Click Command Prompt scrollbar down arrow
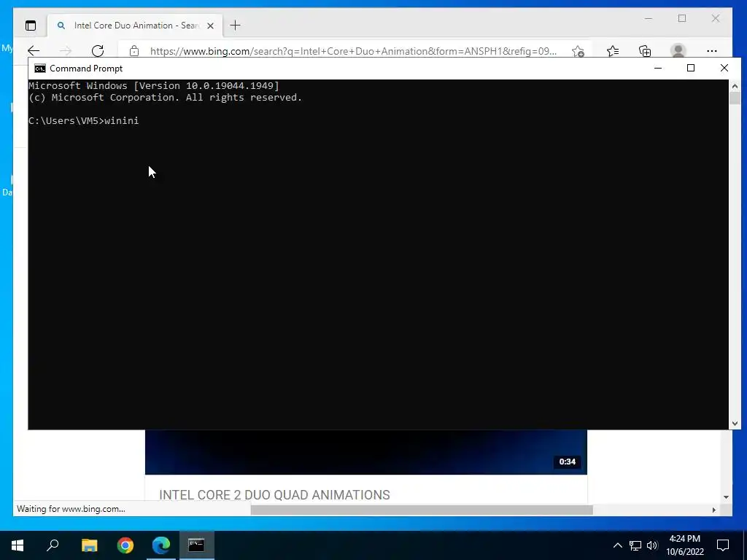Screen dimensions: 747x560 click(735, 424)
